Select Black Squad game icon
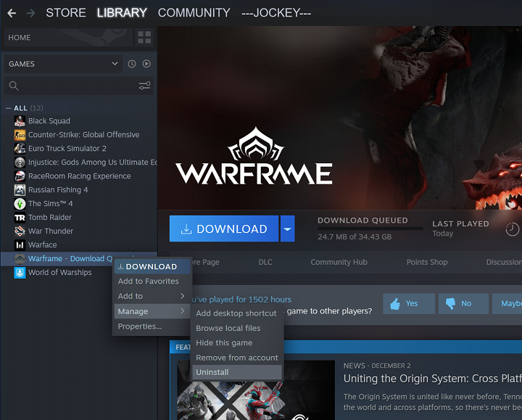The image size is (522, 420). pos(20,121)
